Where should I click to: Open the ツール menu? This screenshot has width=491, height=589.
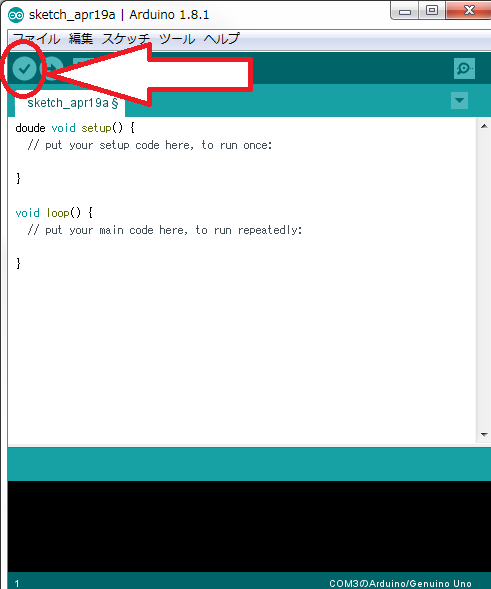(177, 39)
